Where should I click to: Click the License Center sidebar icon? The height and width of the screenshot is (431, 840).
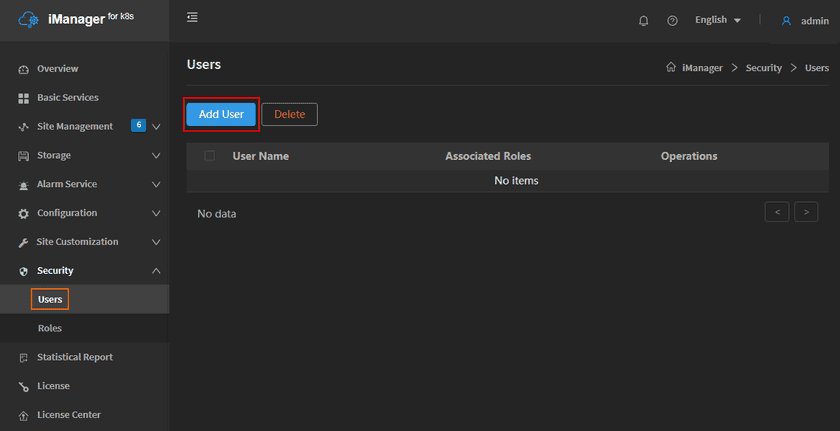23,415
